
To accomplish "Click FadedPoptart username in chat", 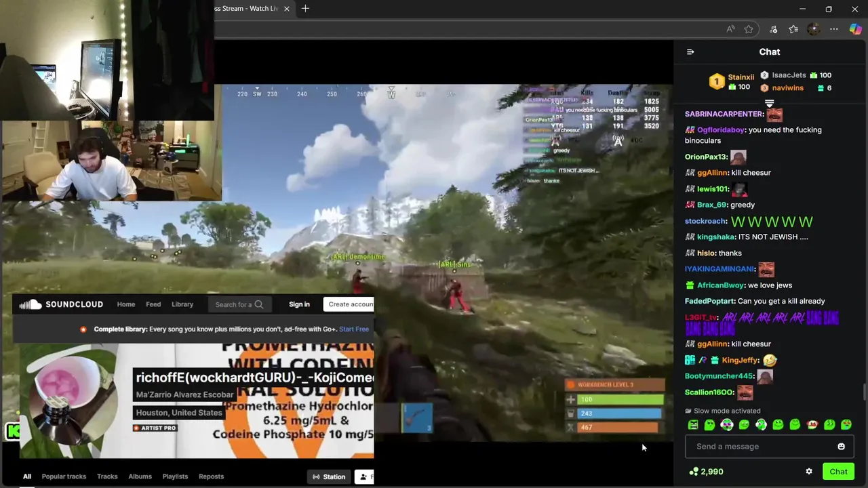I will click(x=709, y=301).
